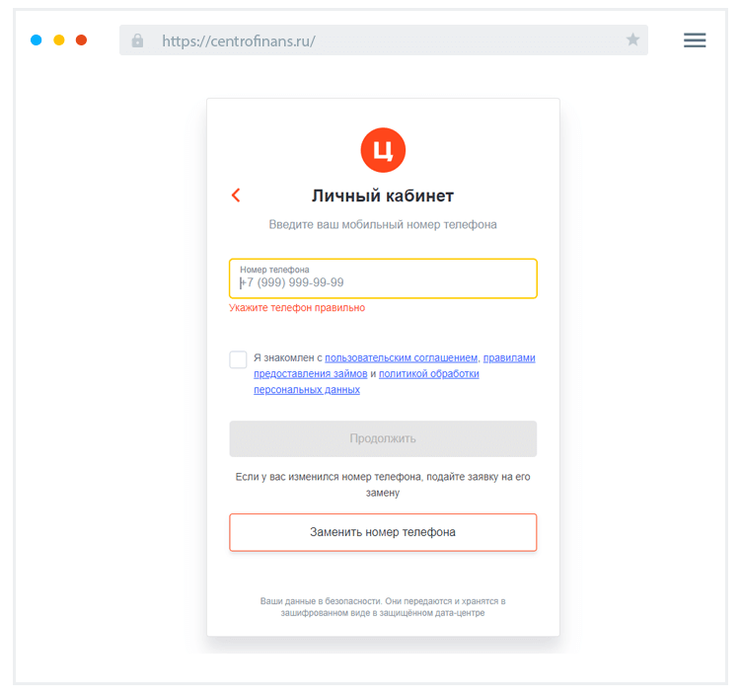Bookmark the page with the star icon
The image size is (741, 700).
pos(632,40)
